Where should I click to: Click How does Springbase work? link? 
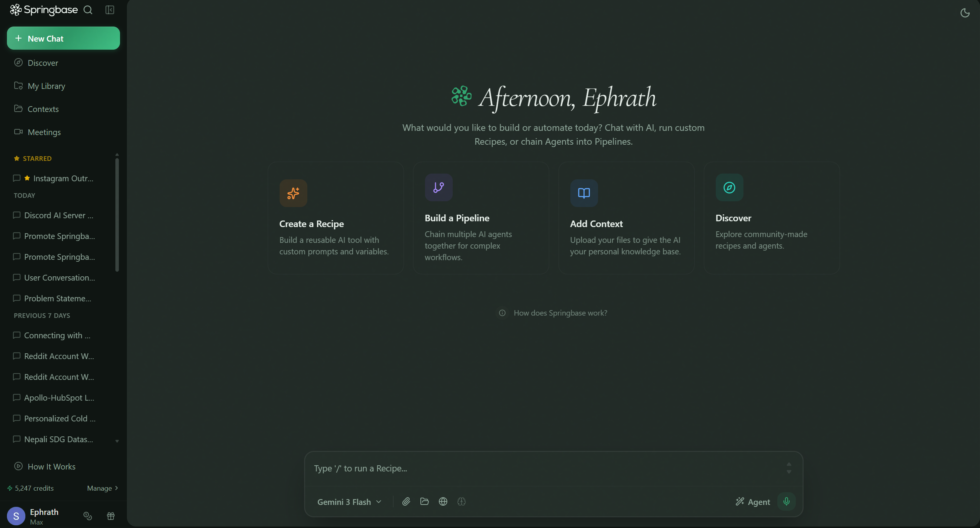[560, 313]
